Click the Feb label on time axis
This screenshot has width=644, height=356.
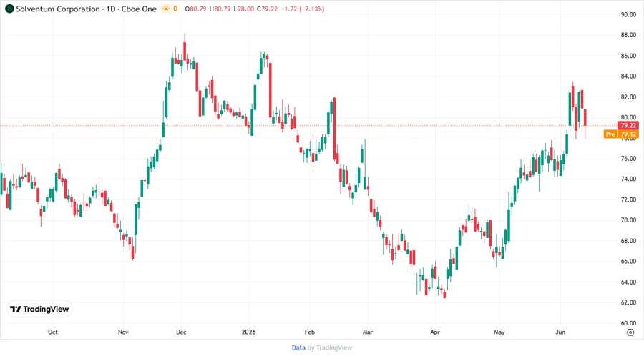click(x=309, y=332)
